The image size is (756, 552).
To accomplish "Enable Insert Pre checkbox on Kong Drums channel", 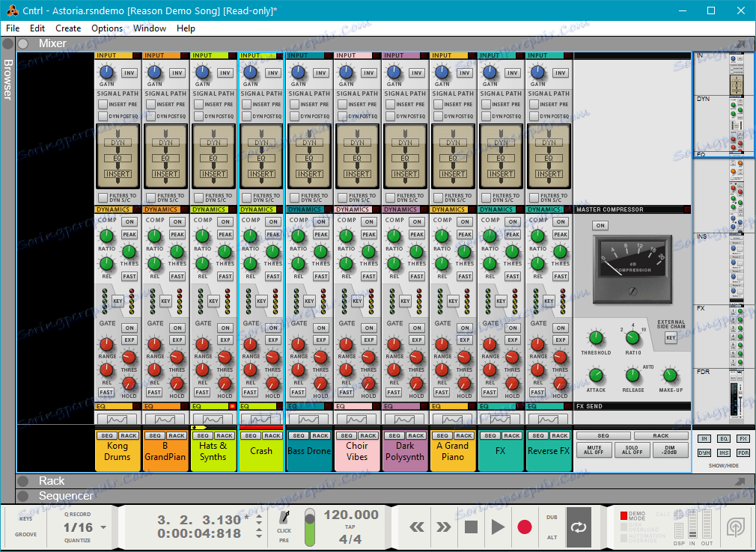I will tap(104, 105).
